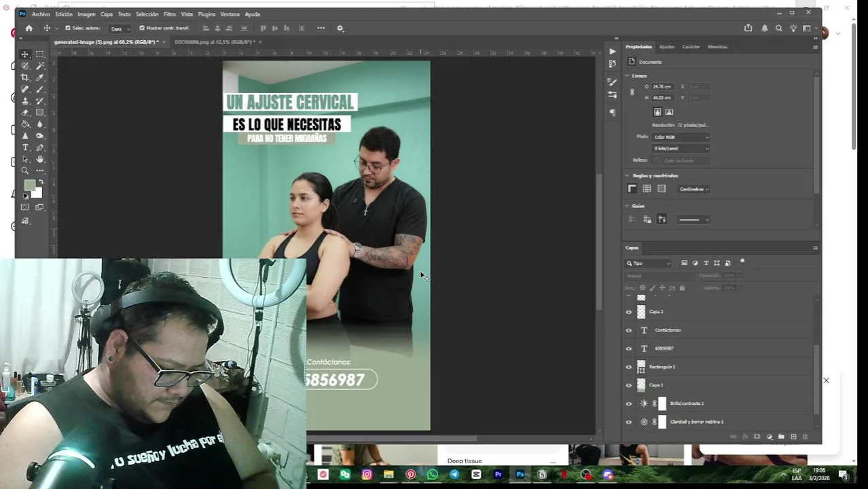Open the options bar gear settings
This screenshot has width=868, height=489.
pos(340,28)
